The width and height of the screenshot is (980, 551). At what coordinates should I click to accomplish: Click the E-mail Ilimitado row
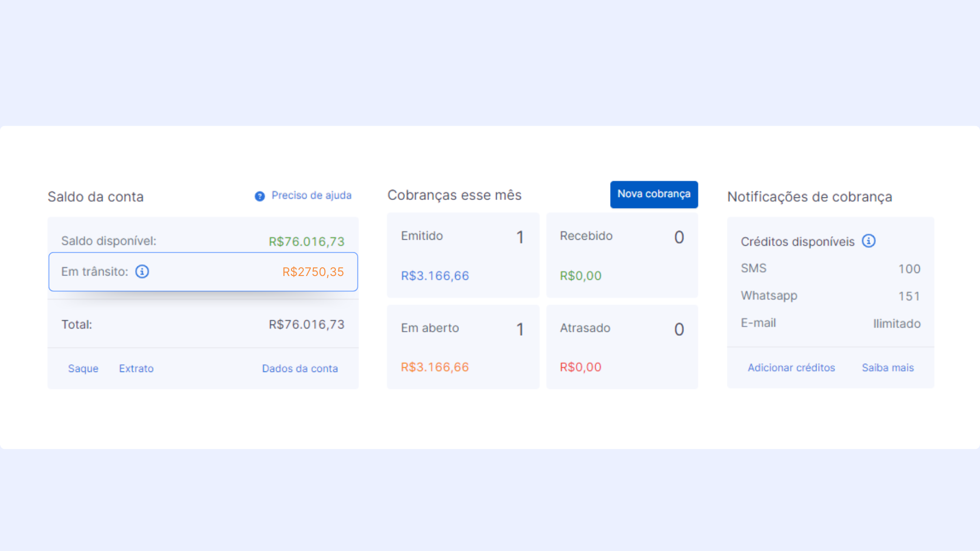830,323
